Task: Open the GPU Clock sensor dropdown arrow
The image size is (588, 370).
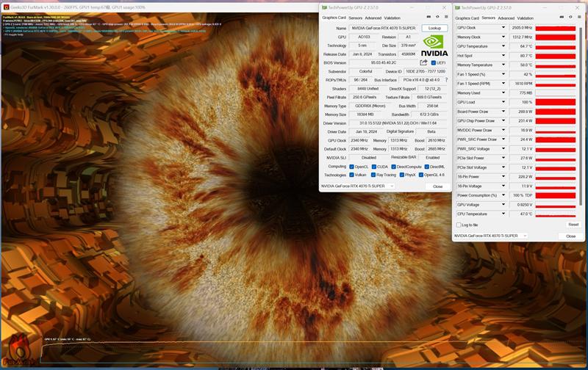Action: click(503, 28)
